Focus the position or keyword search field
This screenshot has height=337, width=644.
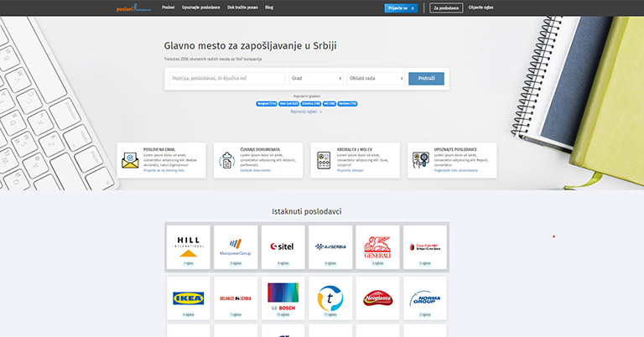(226, 79)
